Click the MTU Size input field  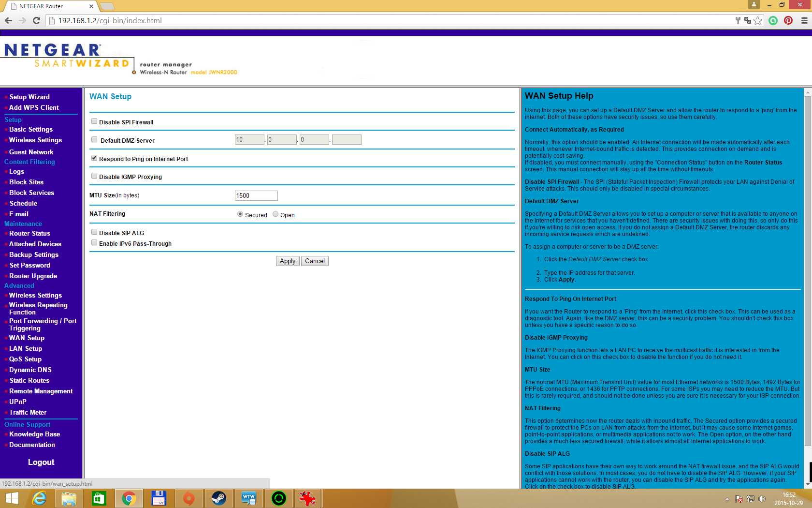pos(256,195)
